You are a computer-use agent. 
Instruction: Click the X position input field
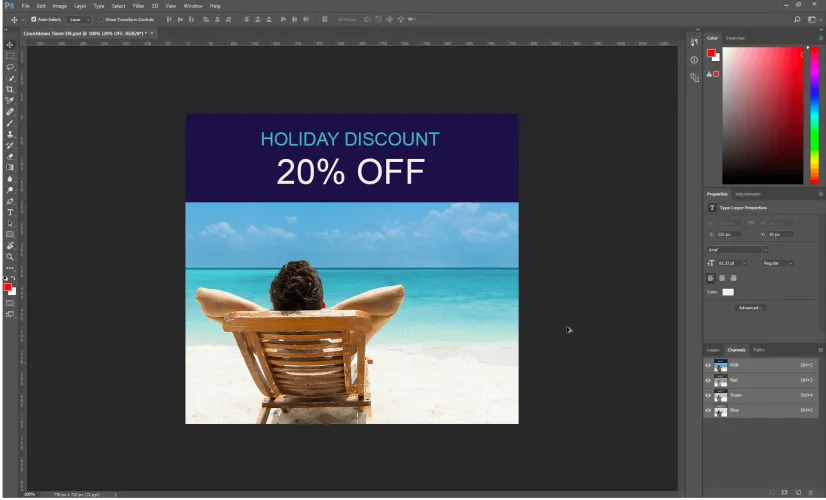point(729,234)
